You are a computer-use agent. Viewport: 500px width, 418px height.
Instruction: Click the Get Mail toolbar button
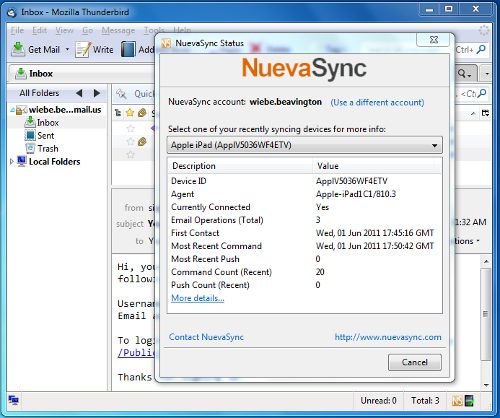click(35, 50)
